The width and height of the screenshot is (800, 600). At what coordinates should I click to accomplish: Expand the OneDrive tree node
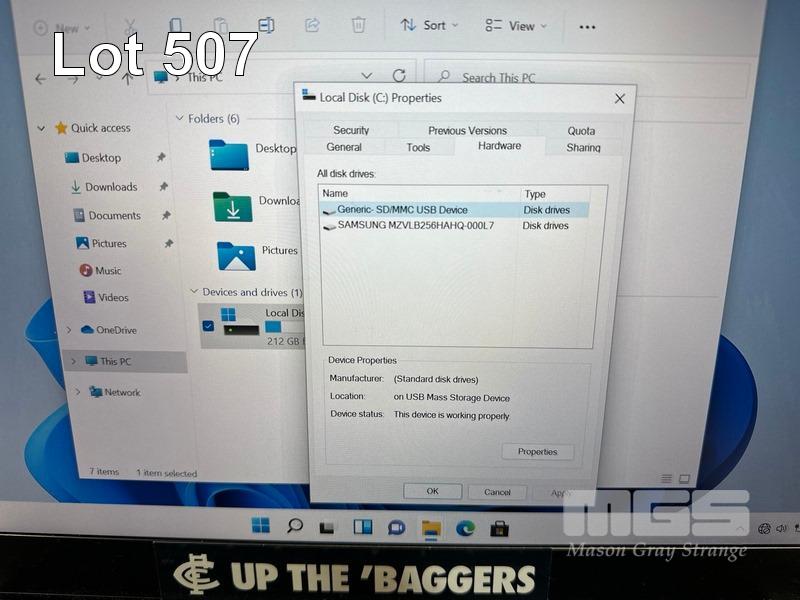(x=68, y=330)
